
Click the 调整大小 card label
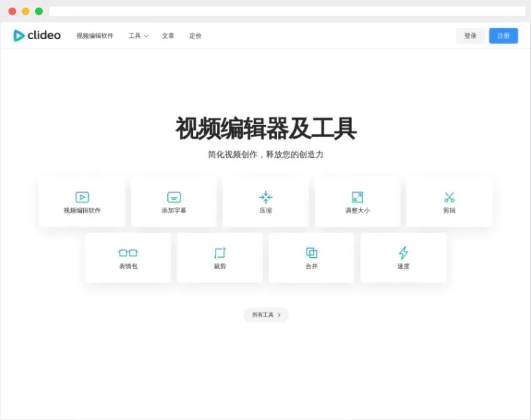[357, 210]
